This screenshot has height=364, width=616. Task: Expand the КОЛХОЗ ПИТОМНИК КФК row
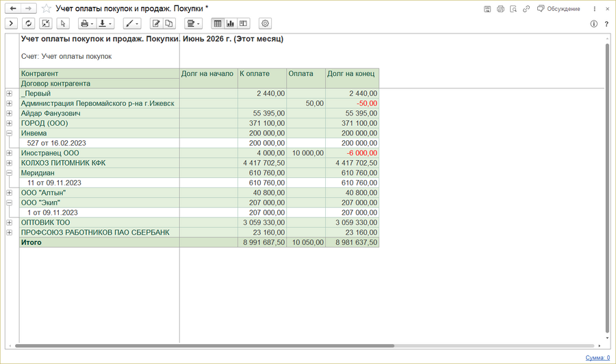point(10,163)
